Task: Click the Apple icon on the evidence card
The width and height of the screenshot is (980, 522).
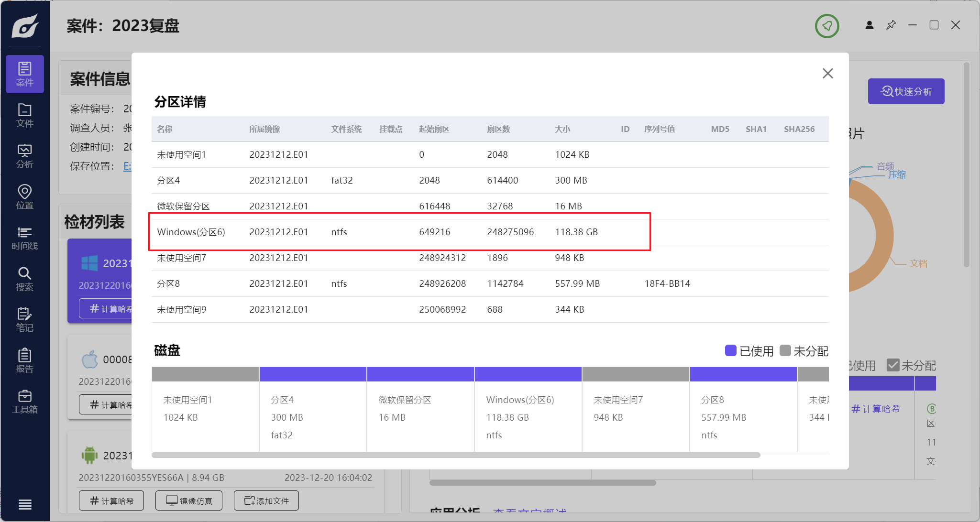Action: click(x=89, y=359)
